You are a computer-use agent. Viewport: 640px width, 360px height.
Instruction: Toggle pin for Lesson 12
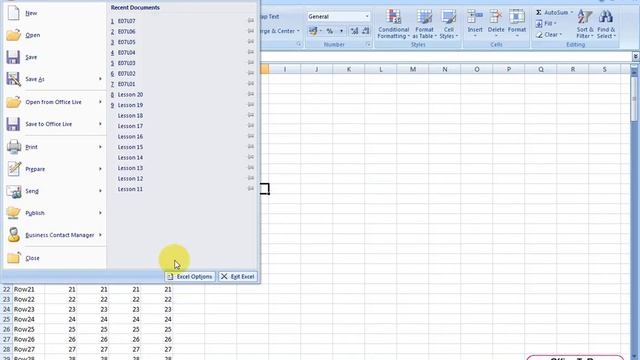click(251, 178)
